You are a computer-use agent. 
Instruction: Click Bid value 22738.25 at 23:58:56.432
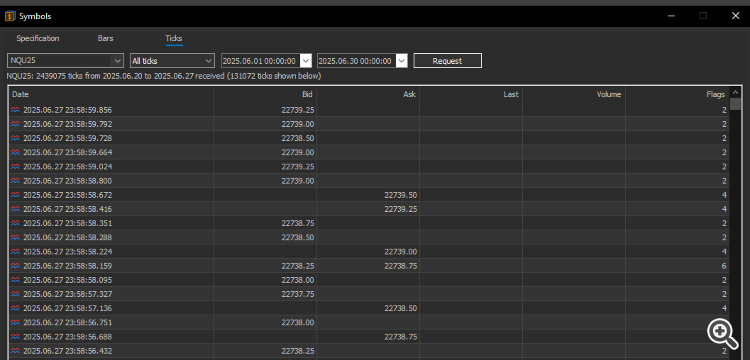tap(298, 350)
